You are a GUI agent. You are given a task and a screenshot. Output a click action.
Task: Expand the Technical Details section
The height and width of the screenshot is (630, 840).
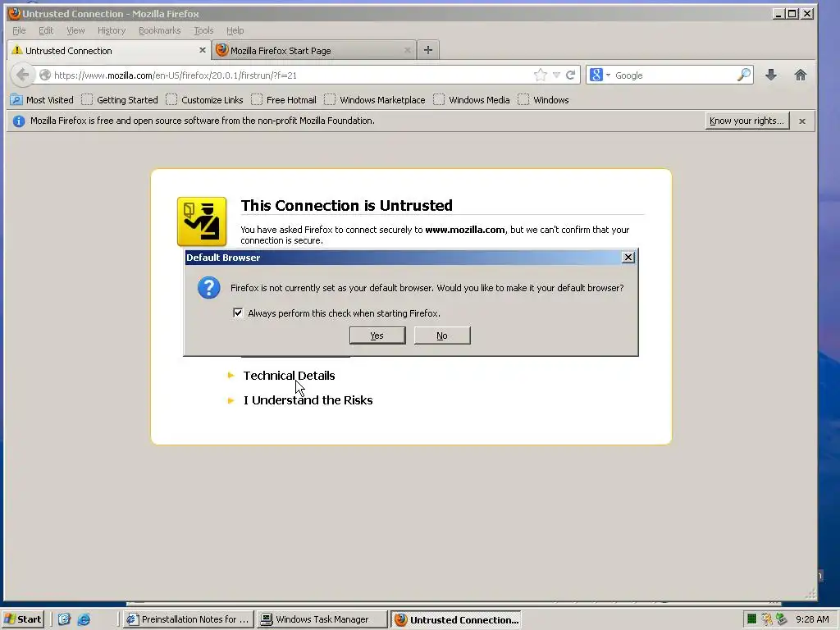[289, 376]
